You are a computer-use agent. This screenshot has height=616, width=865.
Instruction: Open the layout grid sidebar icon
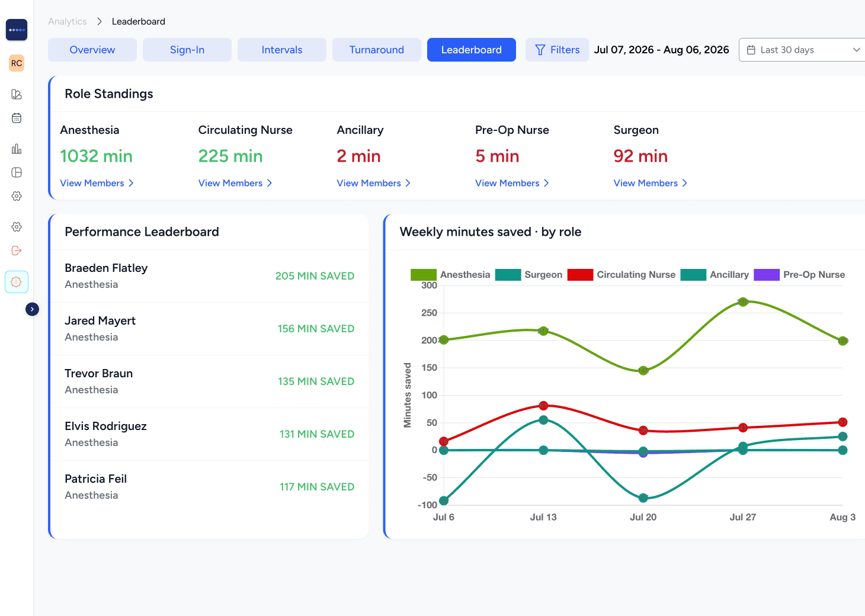(17, 172)
